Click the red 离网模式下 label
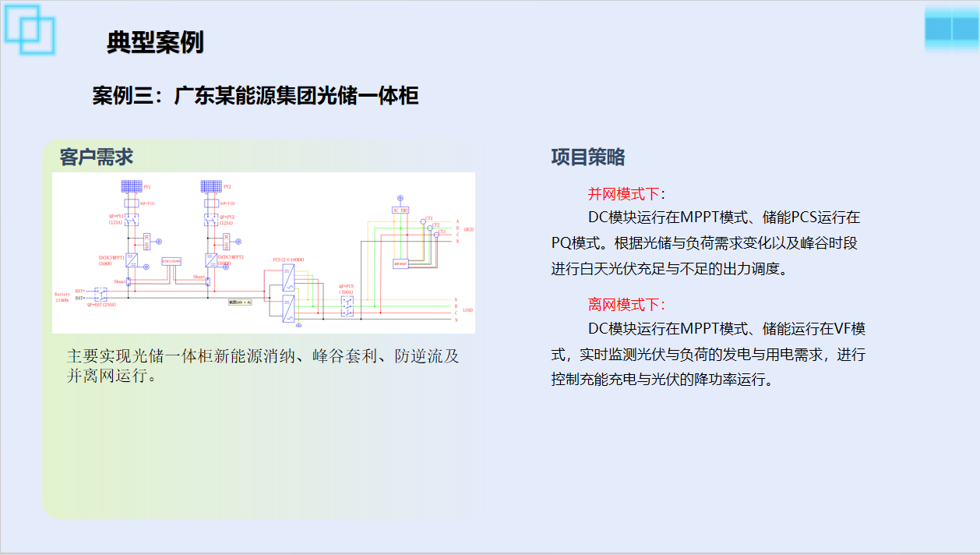980x555 pixels. tap(626, 305)
